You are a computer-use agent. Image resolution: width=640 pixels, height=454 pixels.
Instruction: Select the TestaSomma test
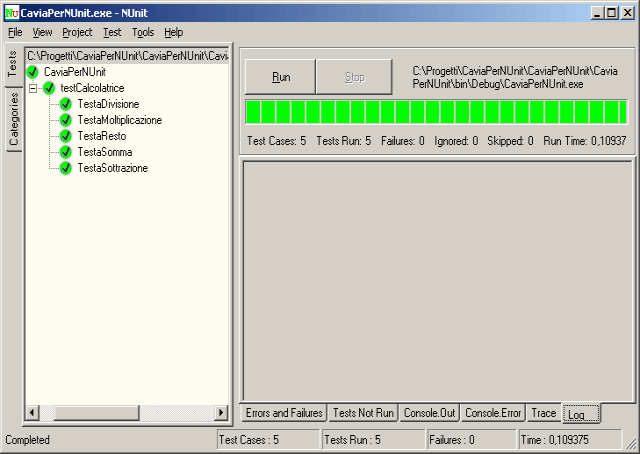pyautogui.click(x=105, y=152)
